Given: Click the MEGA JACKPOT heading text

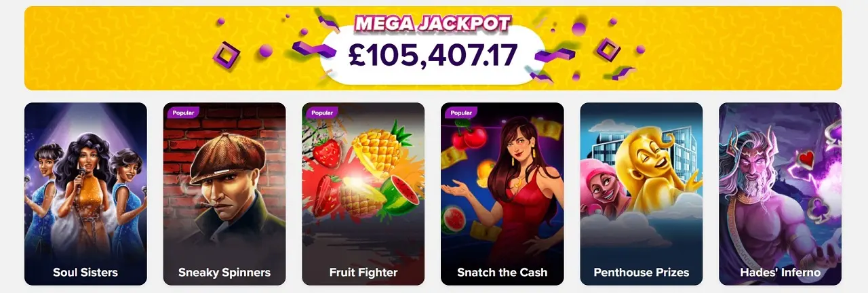Looking at the screenshot, I should (x=433, y=24).
